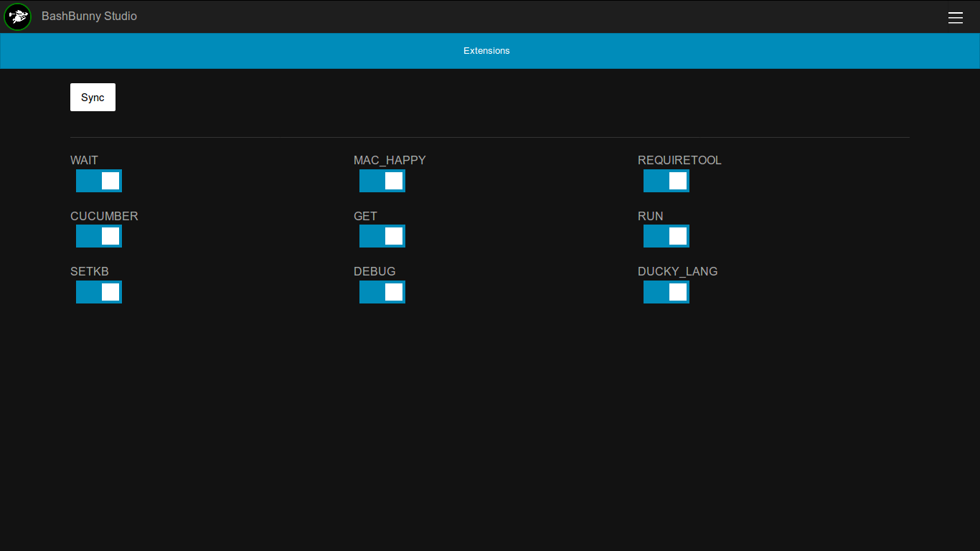
Task: Click the BashBunny logo icon
Action: pos(17,17)
